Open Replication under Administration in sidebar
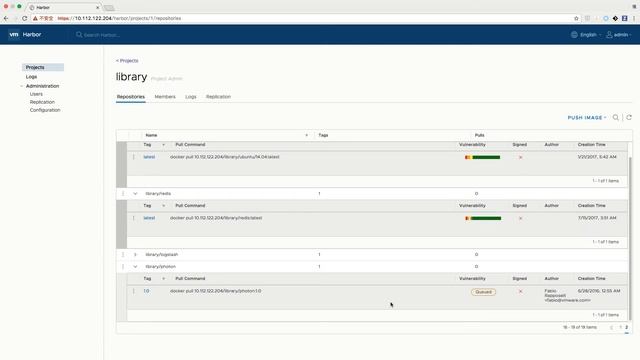This screenshot has width=640, height=360. click(x=42, y=102)
